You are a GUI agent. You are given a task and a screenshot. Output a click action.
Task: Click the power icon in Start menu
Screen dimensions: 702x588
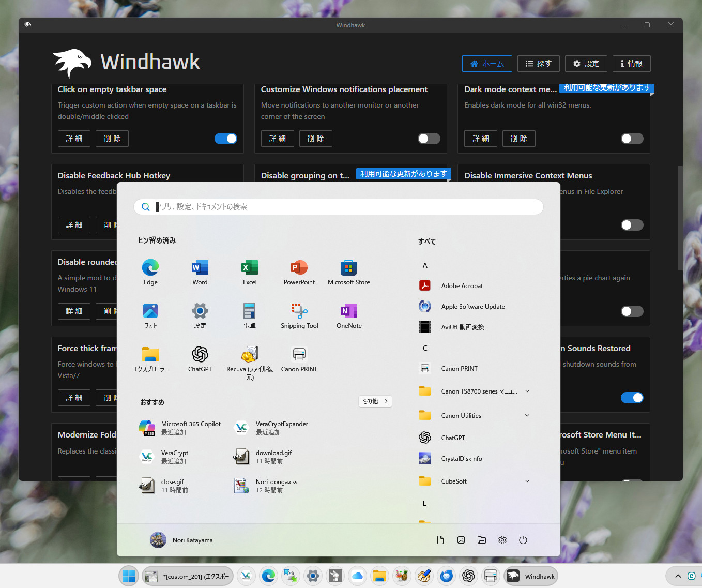[523, 540]
